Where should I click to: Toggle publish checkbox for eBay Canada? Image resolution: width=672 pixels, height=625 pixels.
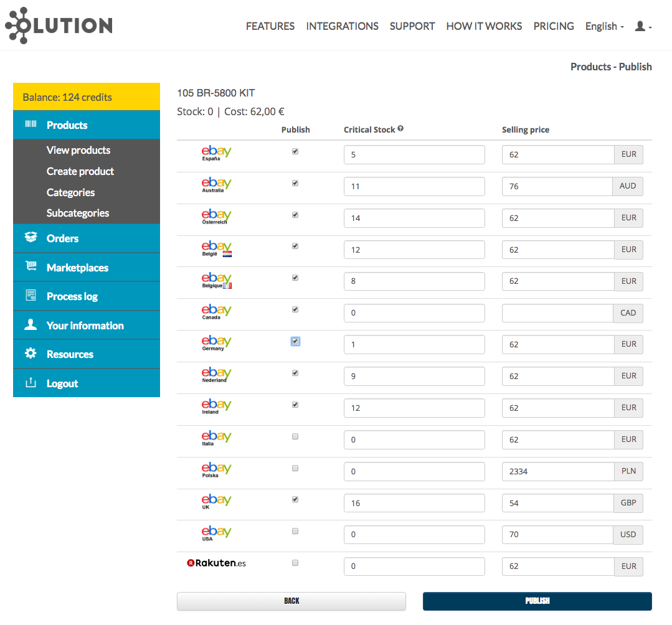pos(295,309)
